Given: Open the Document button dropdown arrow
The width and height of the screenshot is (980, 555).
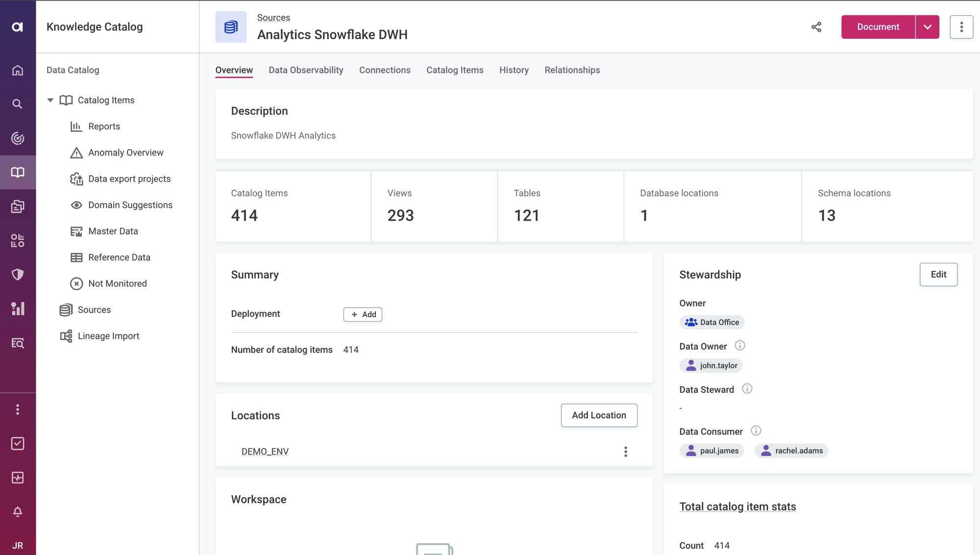Looking at the screenshot, I should coord(928,27).
